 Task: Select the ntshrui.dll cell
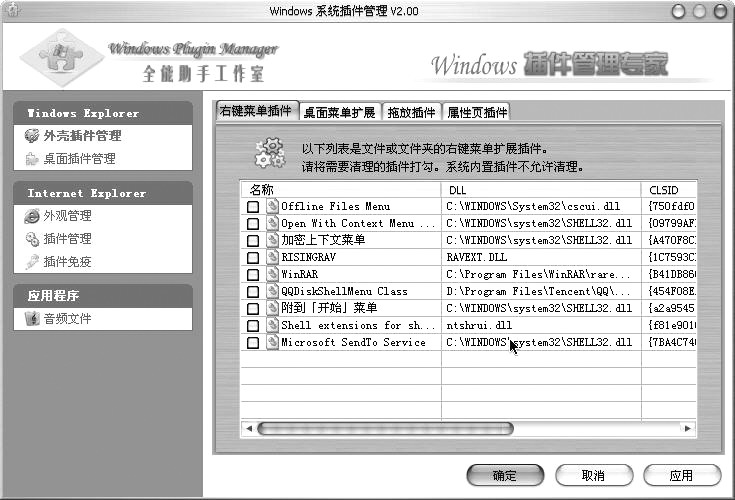[541, 325]
